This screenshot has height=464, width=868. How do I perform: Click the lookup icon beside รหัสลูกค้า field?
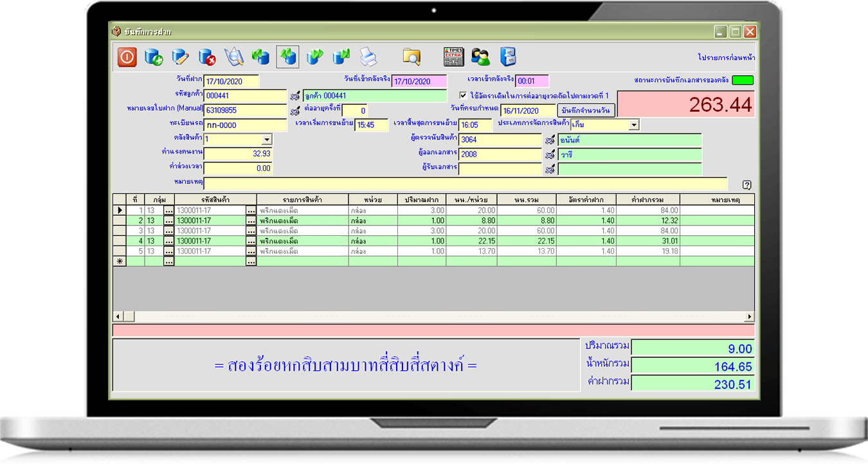click(x=295, y=96)
